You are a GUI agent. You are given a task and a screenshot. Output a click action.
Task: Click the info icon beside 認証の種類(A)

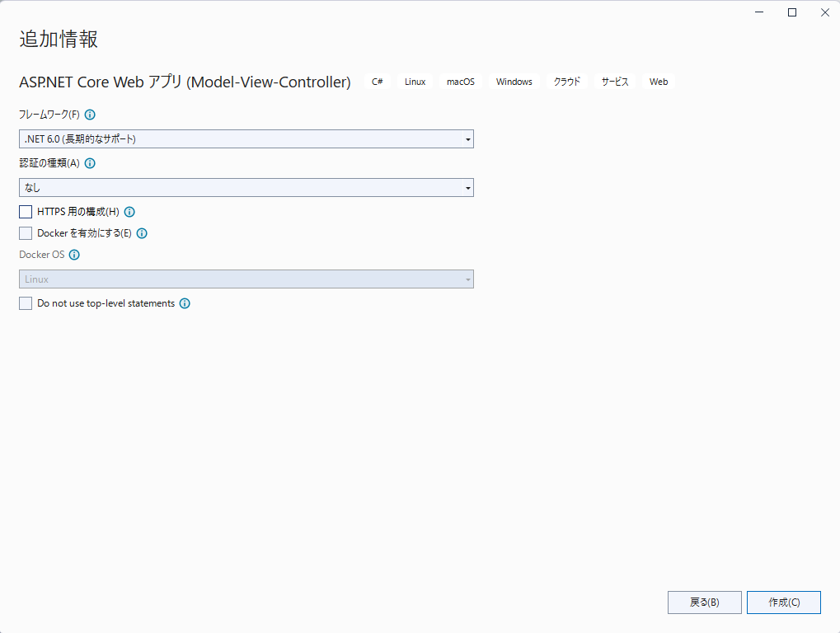90,163
